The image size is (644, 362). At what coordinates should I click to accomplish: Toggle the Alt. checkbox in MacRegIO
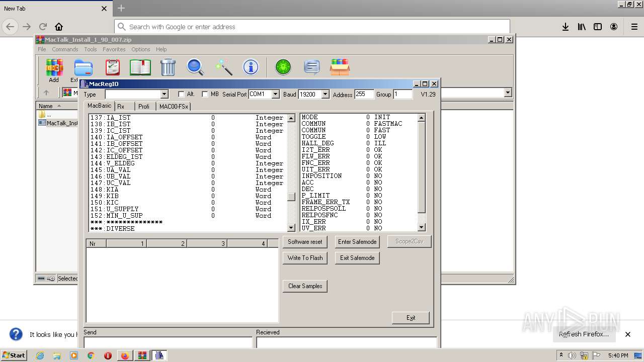182,94
